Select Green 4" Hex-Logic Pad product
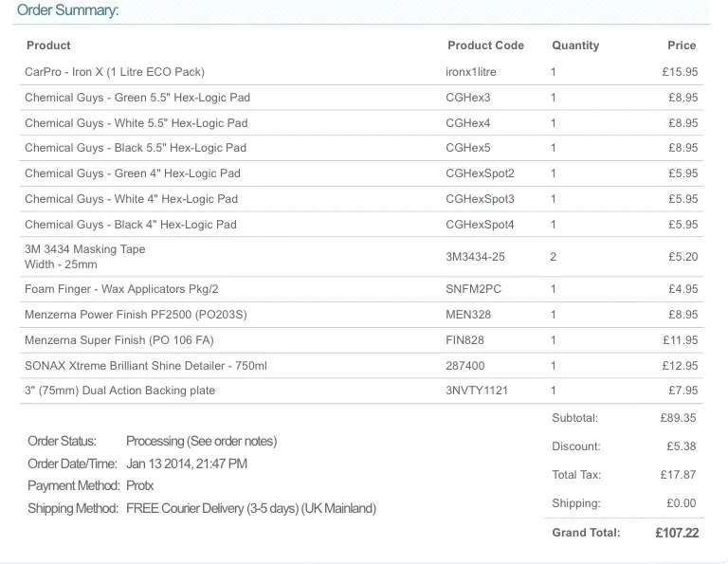 133,173
